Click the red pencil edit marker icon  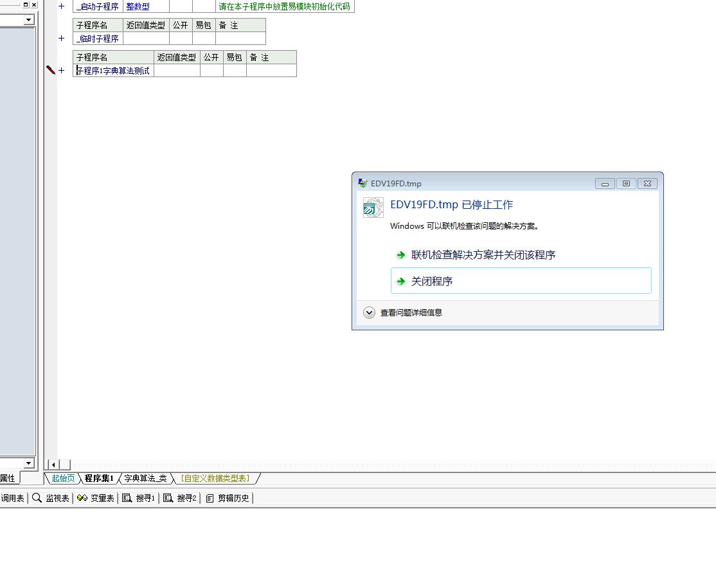click(x=50, y=70)
